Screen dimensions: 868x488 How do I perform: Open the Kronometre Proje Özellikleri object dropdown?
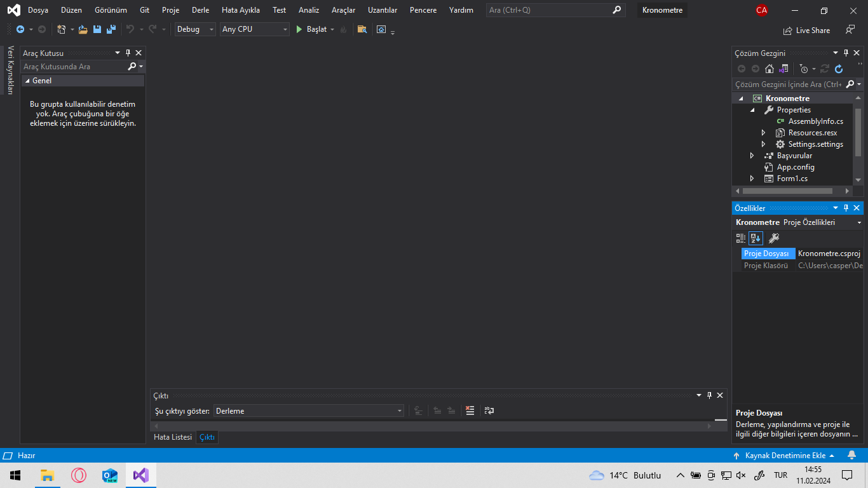(x=859, y=222)
